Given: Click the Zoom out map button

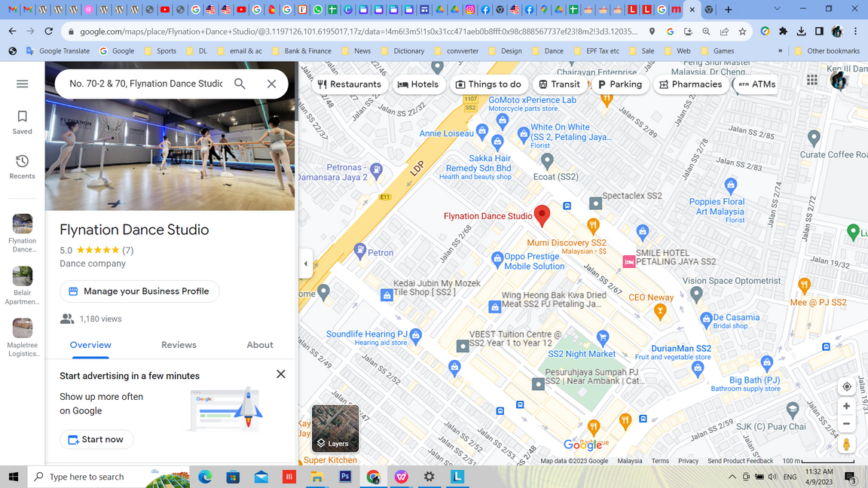Looking at the screenshot, I should coord(846,424).
